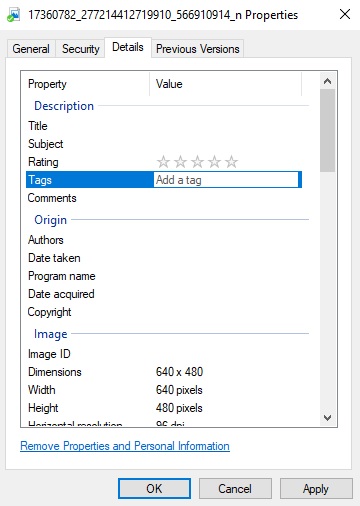
Task: Select the Title property row
Action: tap(164, 126)
